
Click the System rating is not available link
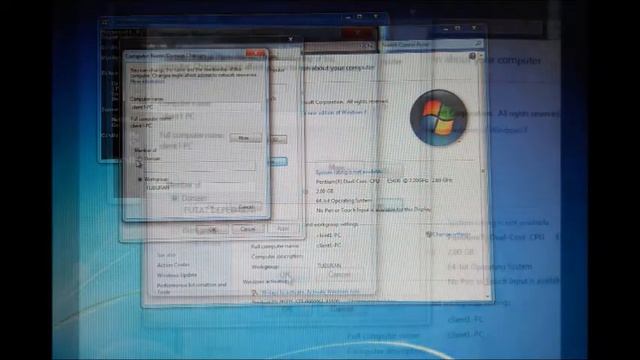[349, 172]
